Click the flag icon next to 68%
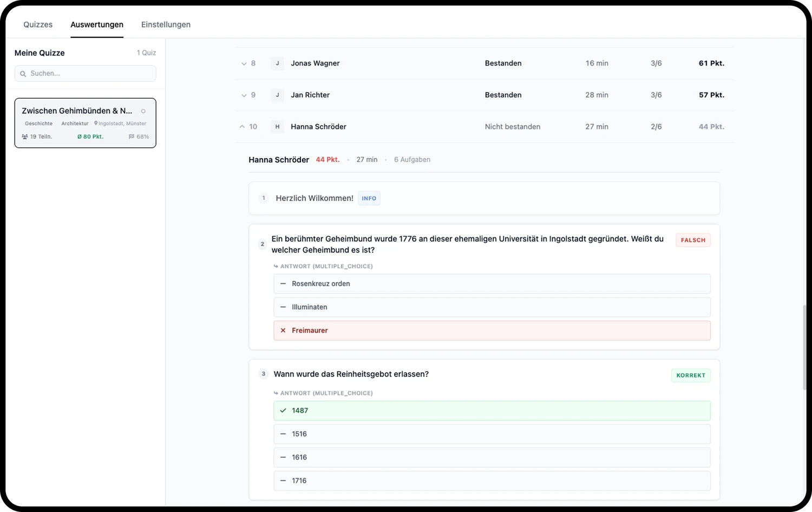Viewport: 812px width, 512px height. tap(132, 137)
